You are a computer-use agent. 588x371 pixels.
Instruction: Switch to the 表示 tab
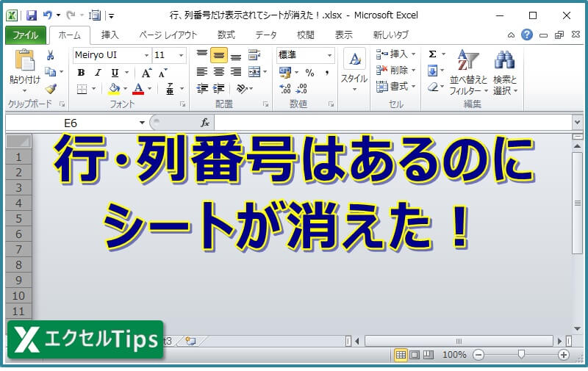point(343,35)
